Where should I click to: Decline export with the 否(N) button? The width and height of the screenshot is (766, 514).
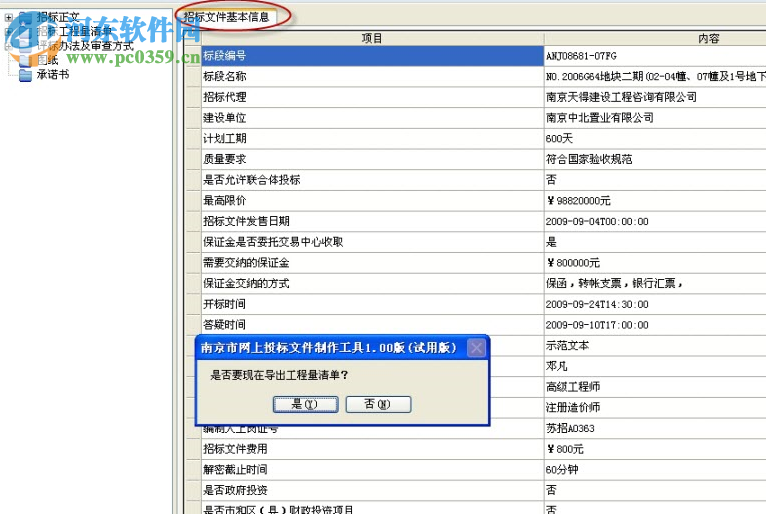(x=378, y=404)
